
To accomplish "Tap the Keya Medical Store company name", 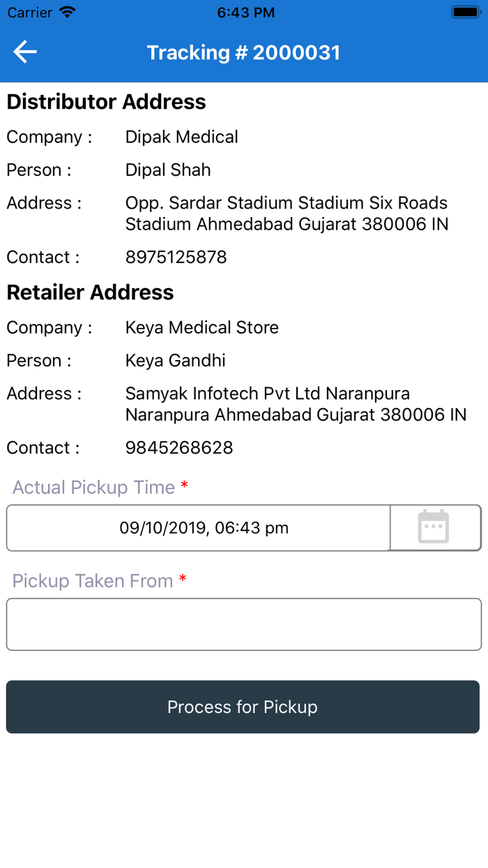I will [201, 328].
